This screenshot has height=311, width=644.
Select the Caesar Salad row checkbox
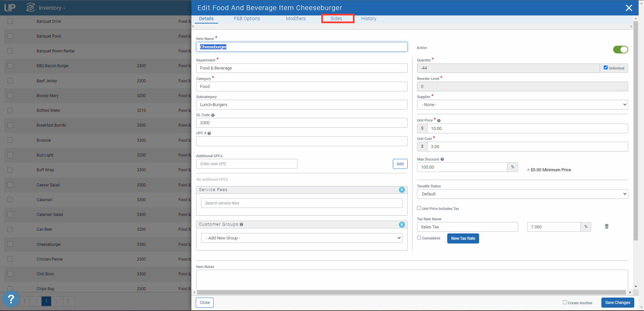[10, 185]
